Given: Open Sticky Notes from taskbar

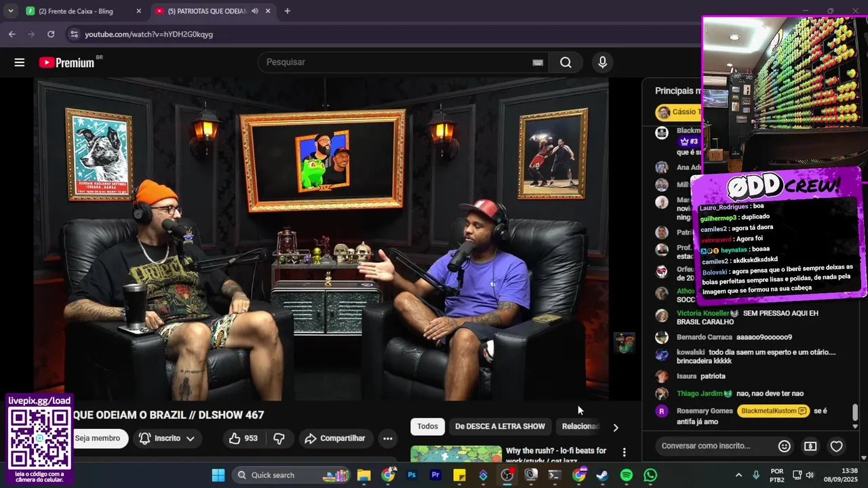Looking at the screenshot, I should [459, 475].
